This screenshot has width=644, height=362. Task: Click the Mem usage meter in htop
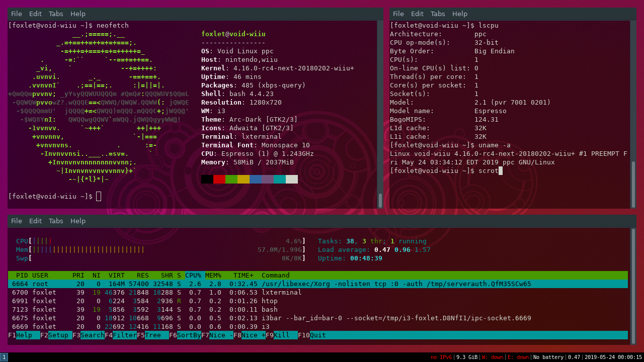tap(161, 250)
